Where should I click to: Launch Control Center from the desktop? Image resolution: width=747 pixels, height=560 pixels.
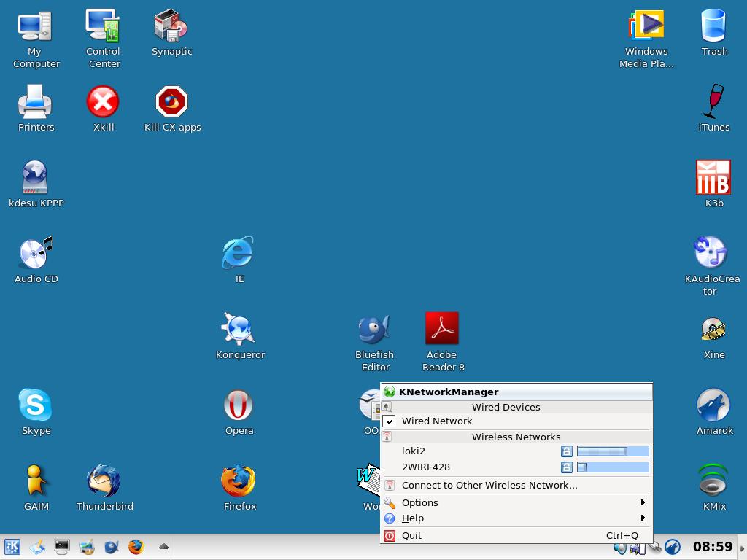pos(104,39)
